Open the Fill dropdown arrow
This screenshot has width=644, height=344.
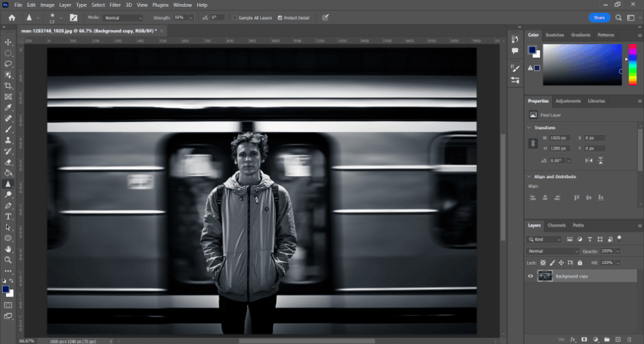pyautogui.click(x=618, y=263)
